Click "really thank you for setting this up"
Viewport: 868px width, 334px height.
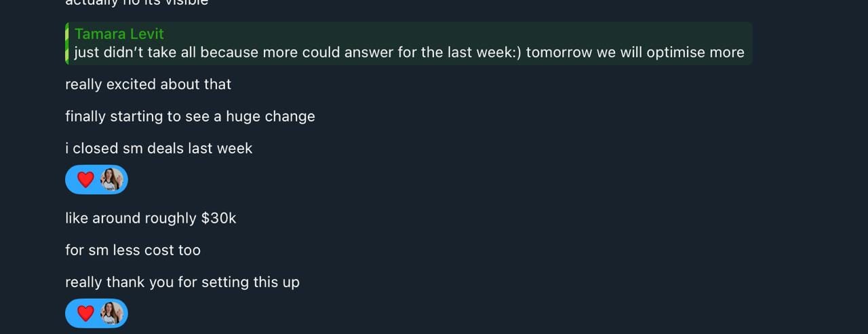(182, 282)
